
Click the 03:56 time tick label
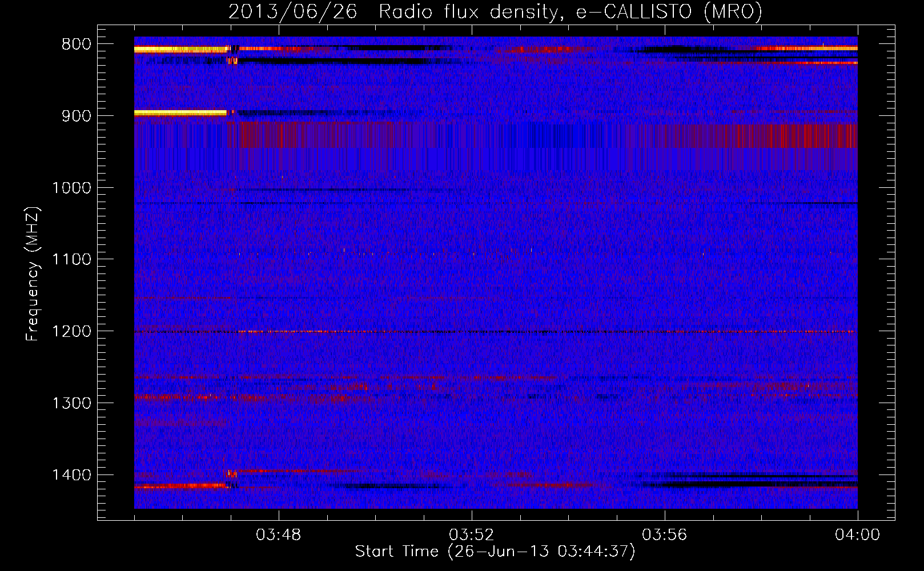(x=665, y=535)
